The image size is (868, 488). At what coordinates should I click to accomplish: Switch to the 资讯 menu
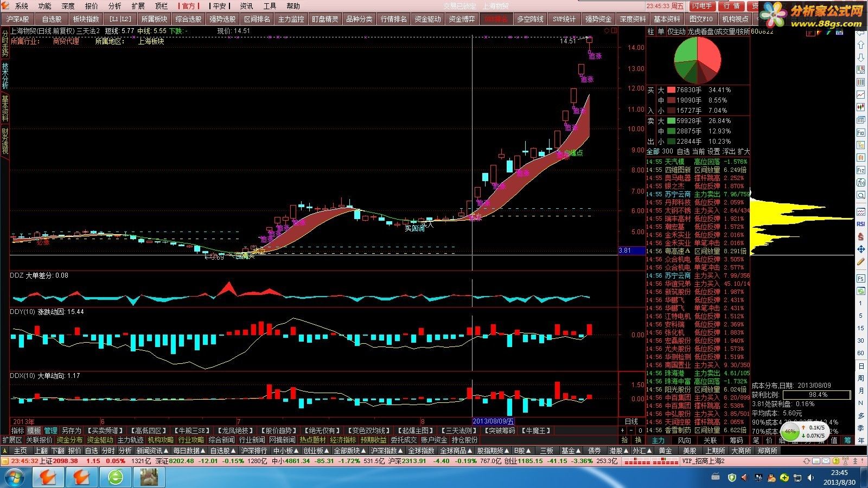tap(246, 6)
